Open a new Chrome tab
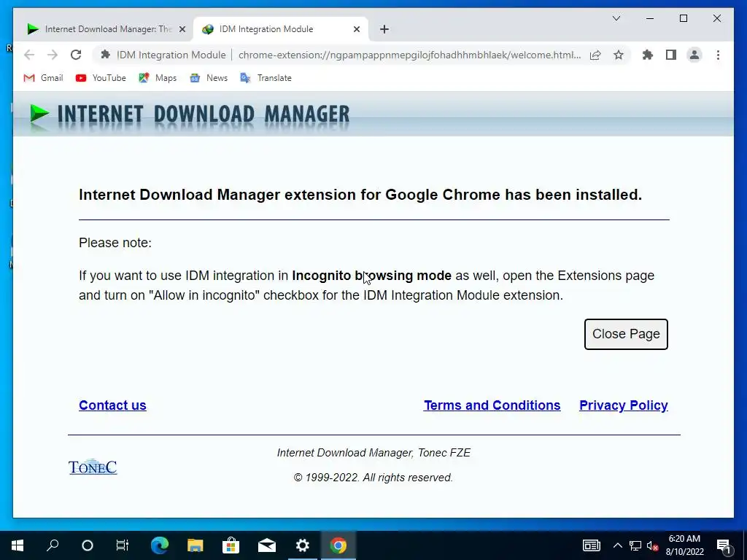The height and width of the screenshot is (560, 747). click(384, 29)
